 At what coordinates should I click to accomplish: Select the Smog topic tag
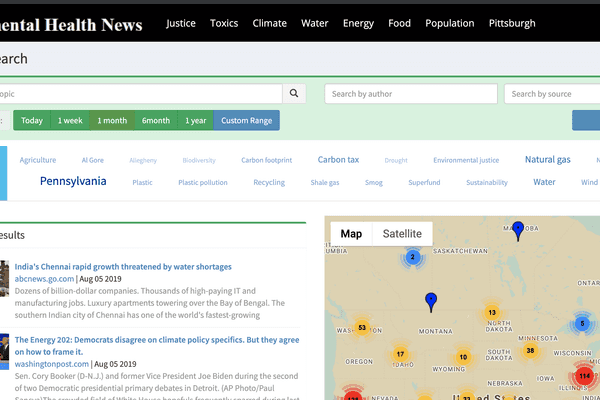374,183
